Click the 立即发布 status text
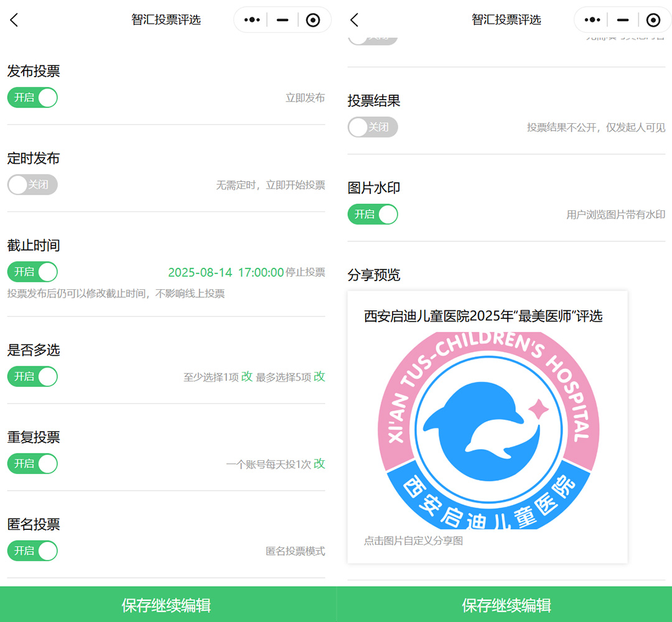Screen dimensions: 672x622 click(x=305, y=98)
